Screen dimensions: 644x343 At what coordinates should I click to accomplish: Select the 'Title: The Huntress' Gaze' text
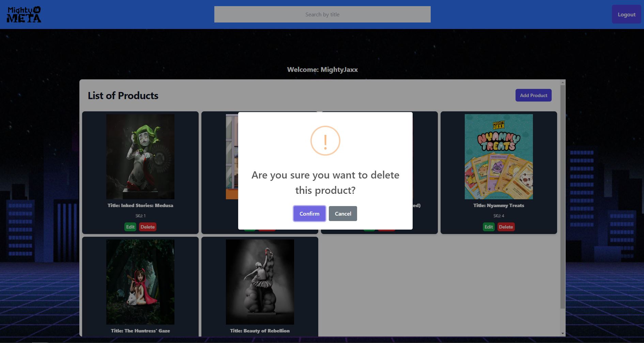click(x=140, y=331)
